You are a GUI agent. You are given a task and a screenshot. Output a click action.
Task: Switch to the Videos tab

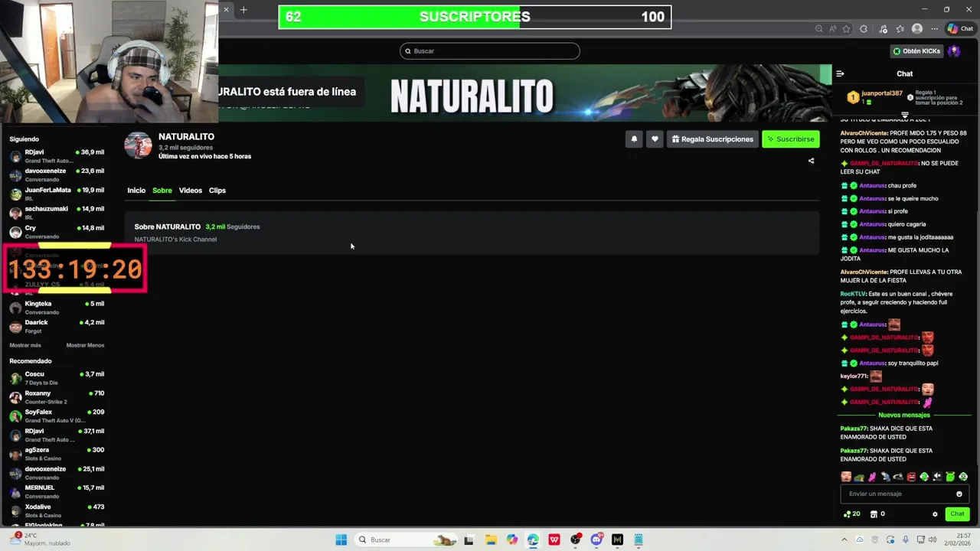(x=191, y=191)
